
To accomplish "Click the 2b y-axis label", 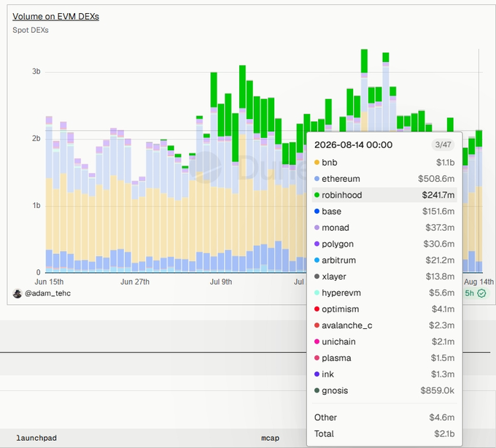I will tap(36, 139).
